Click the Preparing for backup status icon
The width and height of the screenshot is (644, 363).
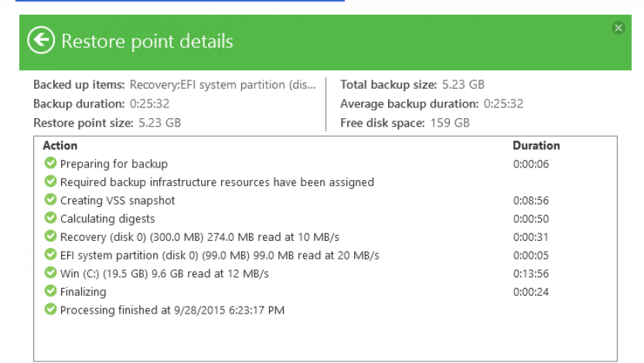coord(50,163)
